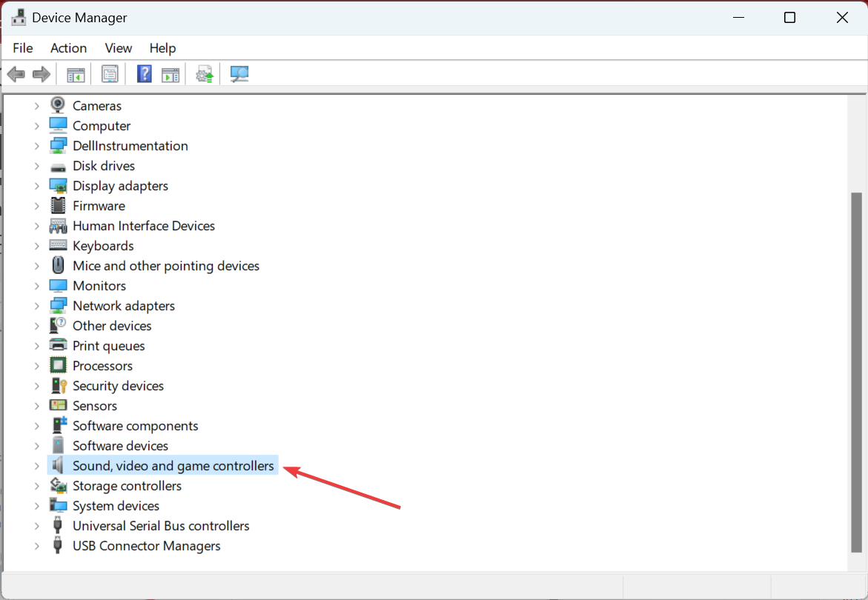Click the Software components puzzle icon
This screenshot has height=600, width=868.
pyautogui.click(x=59, y=425)
